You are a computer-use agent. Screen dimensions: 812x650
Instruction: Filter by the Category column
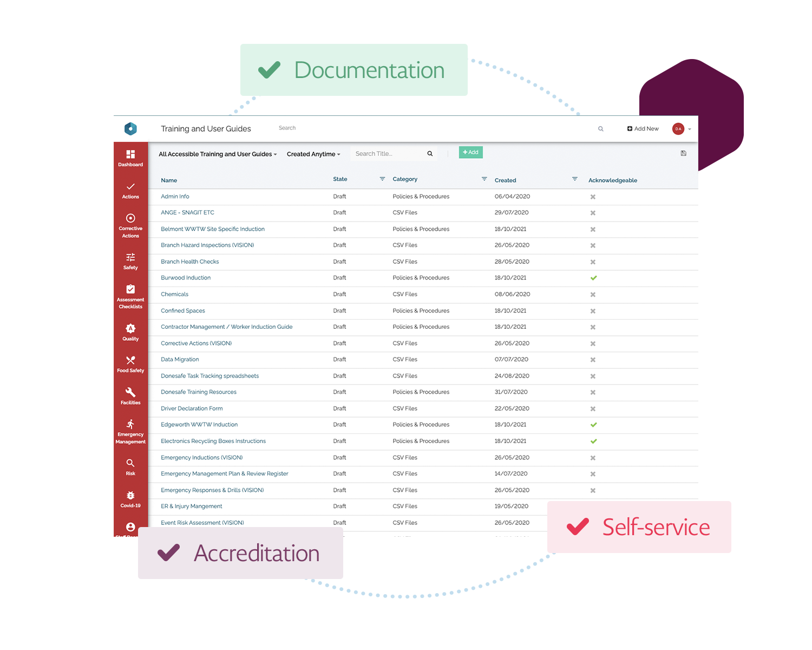pos(484,179)
